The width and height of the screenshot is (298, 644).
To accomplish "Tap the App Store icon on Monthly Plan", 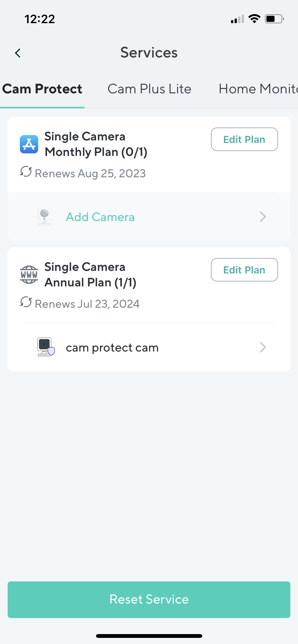I will [x=29, y=144].
